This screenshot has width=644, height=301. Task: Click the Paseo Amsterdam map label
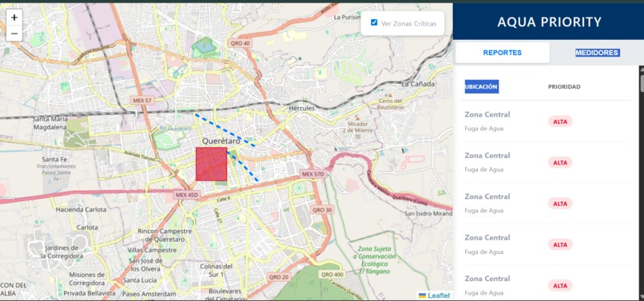pos(149,294)
